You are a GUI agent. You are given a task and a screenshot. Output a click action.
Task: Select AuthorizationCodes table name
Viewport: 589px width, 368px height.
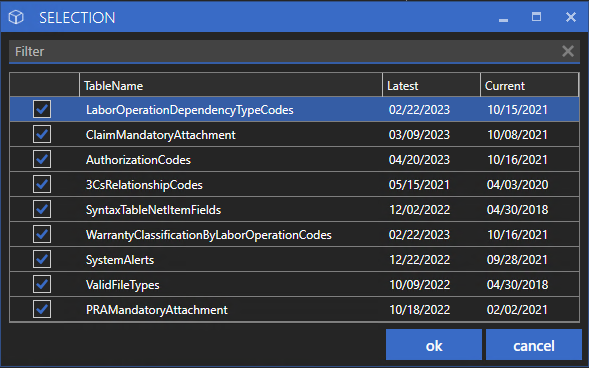click(138, 160)
